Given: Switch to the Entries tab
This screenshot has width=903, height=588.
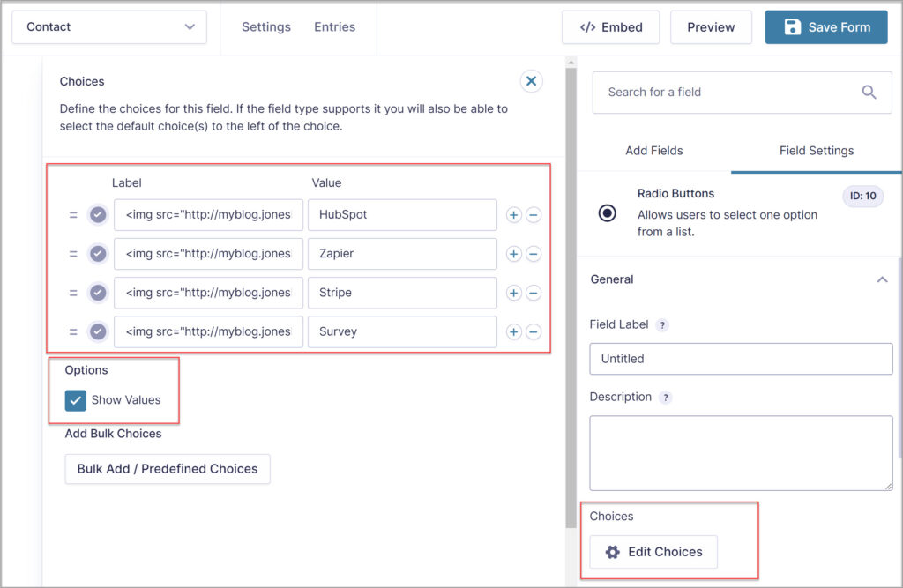Looking at the screenshot, I should tap(334, 26).
